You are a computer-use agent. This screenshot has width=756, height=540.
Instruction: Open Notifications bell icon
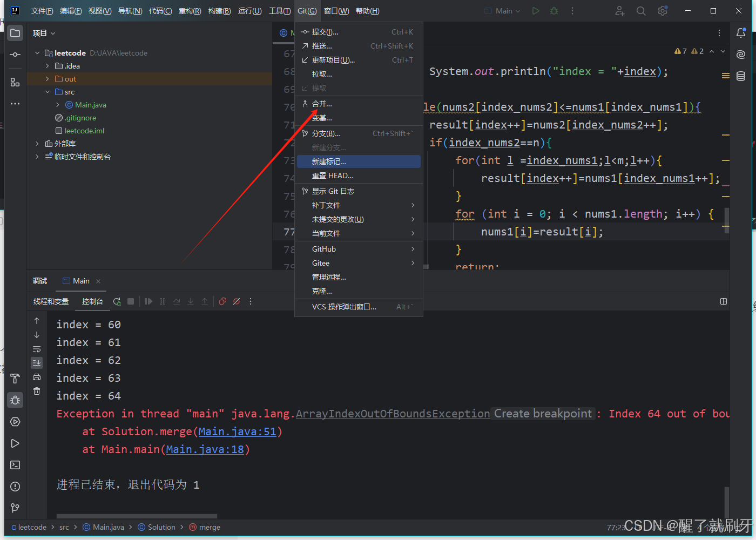(741, 33)
